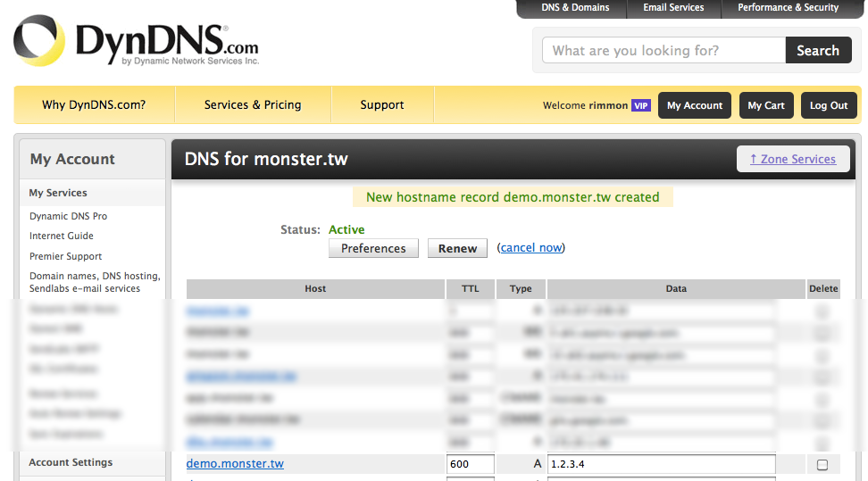Select Account Settings in the sidebar
Screen dimensions: 868x481
[71, 462]
